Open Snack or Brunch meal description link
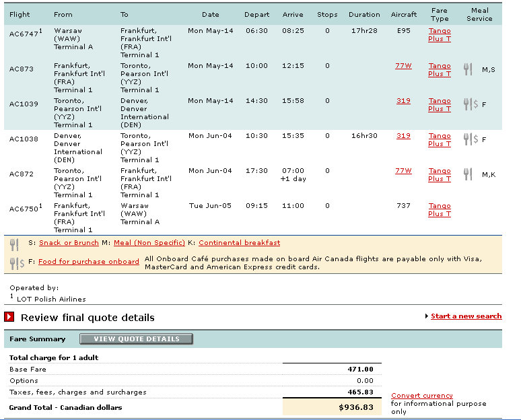This screenshot has width=521, height=420. coord(69,242)
